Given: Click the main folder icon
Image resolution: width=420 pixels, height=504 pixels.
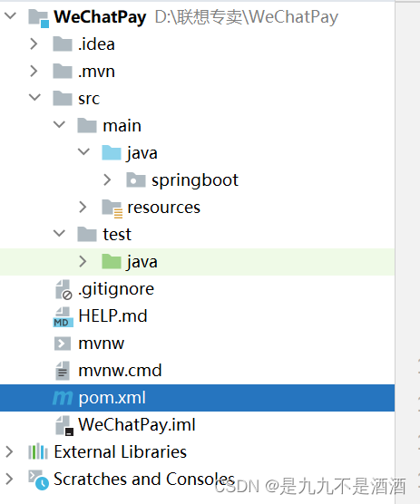Looking at the screenshot, I should point(87,125).
